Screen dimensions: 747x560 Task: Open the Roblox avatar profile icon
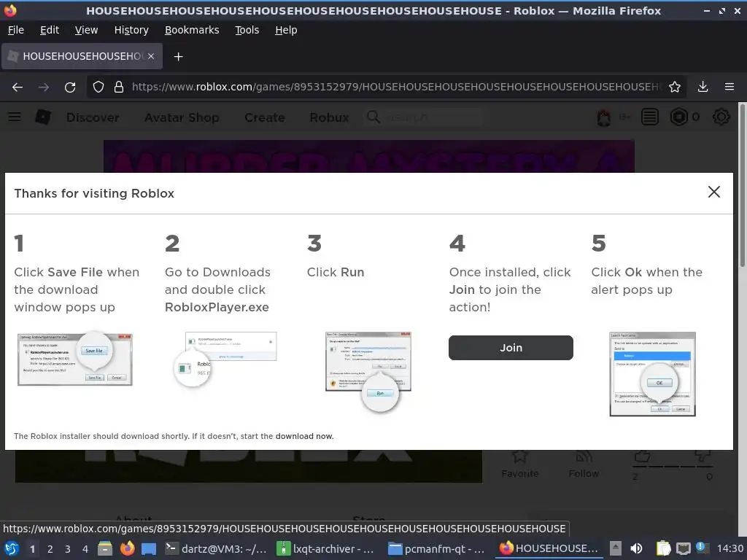pos(603,117)
